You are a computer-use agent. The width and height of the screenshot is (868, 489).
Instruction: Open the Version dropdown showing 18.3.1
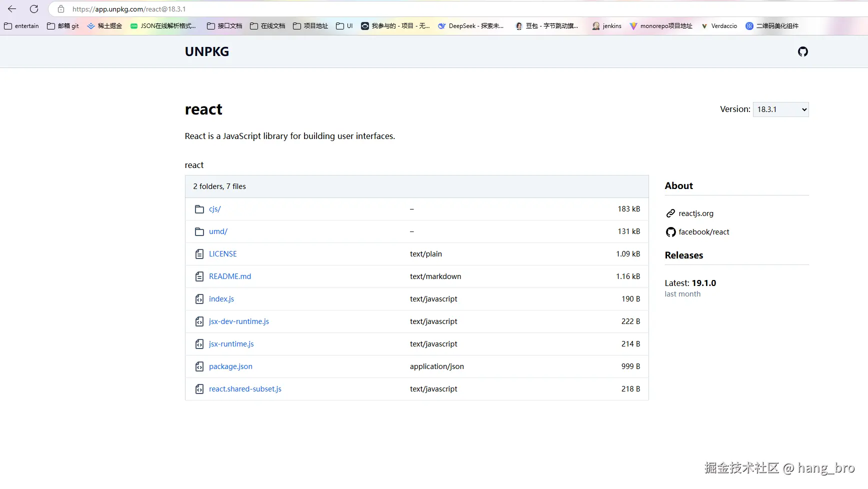pyautogui.click(x=780, y=109)
